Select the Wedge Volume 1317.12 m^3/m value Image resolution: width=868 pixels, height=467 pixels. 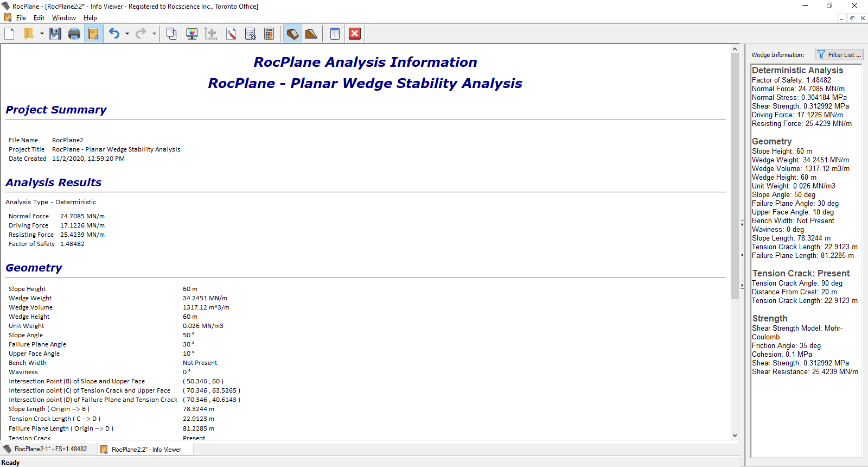pyautogui.click(x=206, y=307)
